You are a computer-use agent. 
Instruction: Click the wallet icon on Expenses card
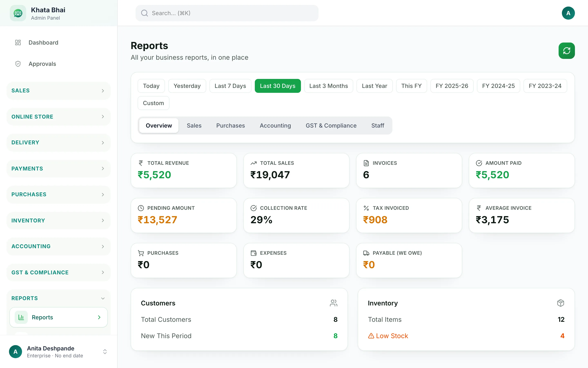253,253
